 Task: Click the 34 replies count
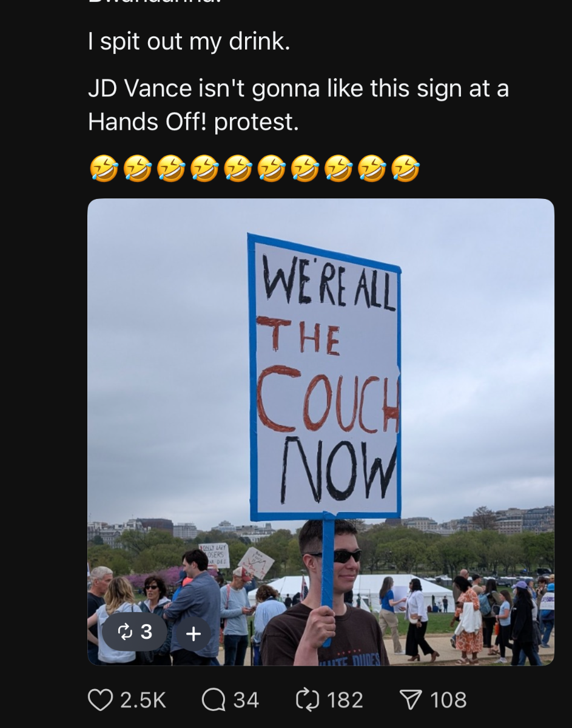(x=246, y=700)
